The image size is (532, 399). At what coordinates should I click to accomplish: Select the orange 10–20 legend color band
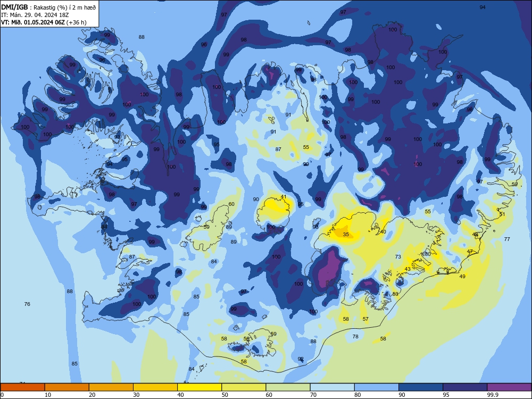[67, 387]
